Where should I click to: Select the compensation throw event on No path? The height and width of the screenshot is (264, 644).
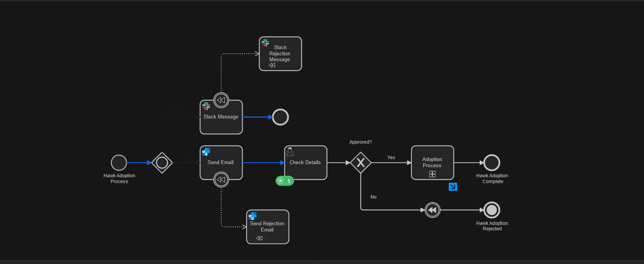pos(432,210)
